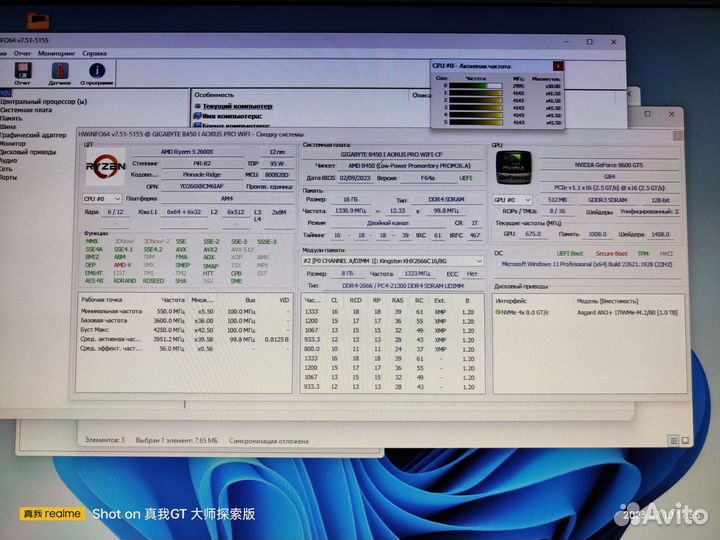The width and height of the screenshot is (720, 540).
Task: Close the Сводка системы summary window
Action: point(677,135)
